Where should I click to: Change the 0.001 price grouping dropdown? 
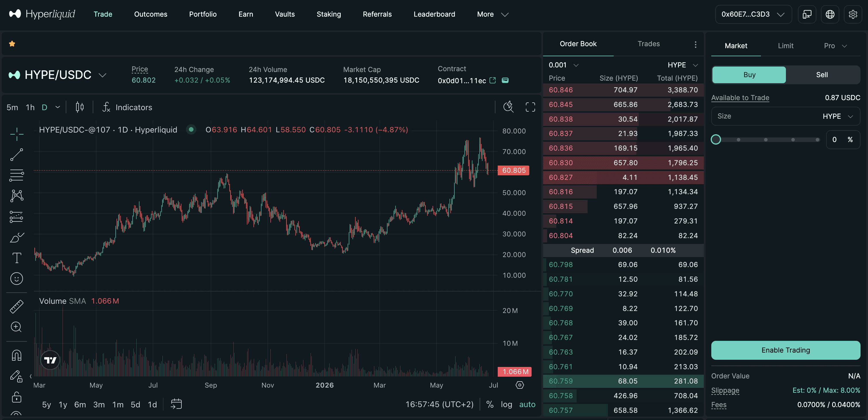[x=563, y=65]
